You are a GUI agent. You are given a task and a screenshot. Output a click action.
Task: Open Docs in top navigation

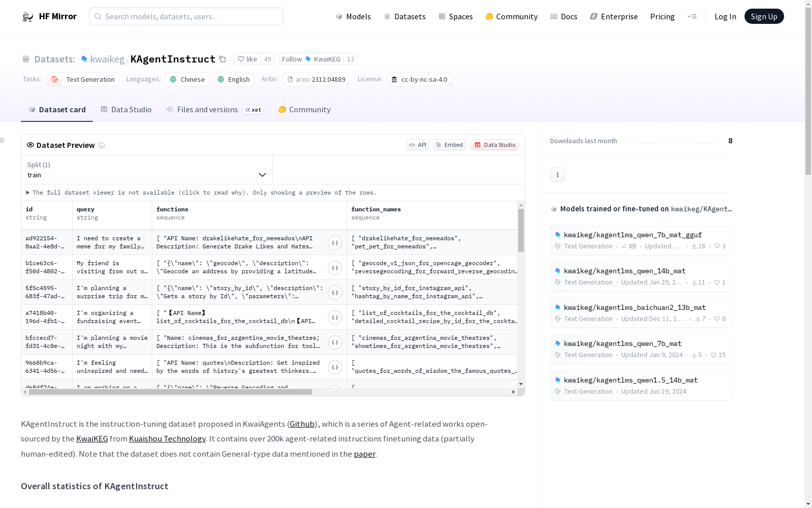pyautogui.click(x=564, y=16)
